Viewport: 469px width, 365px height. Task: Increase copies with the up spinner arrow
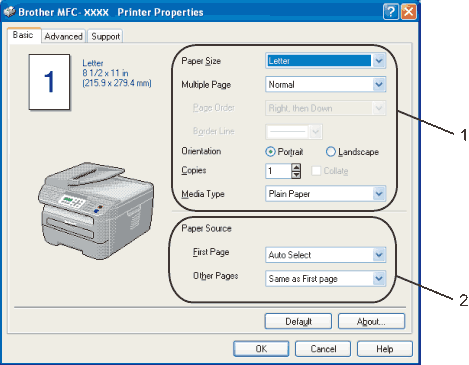[296, 167]
